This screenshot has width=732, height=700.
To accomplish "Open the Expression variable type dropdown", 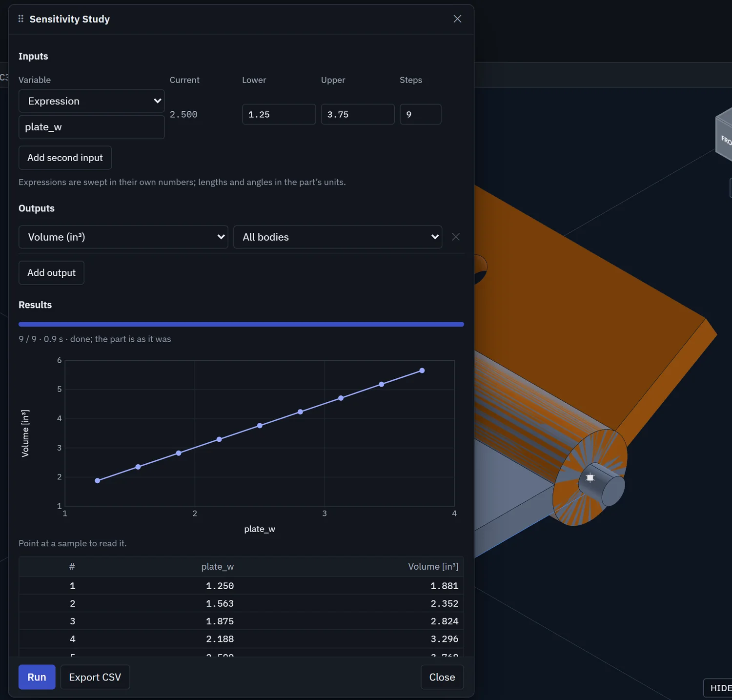I will 91,101.
